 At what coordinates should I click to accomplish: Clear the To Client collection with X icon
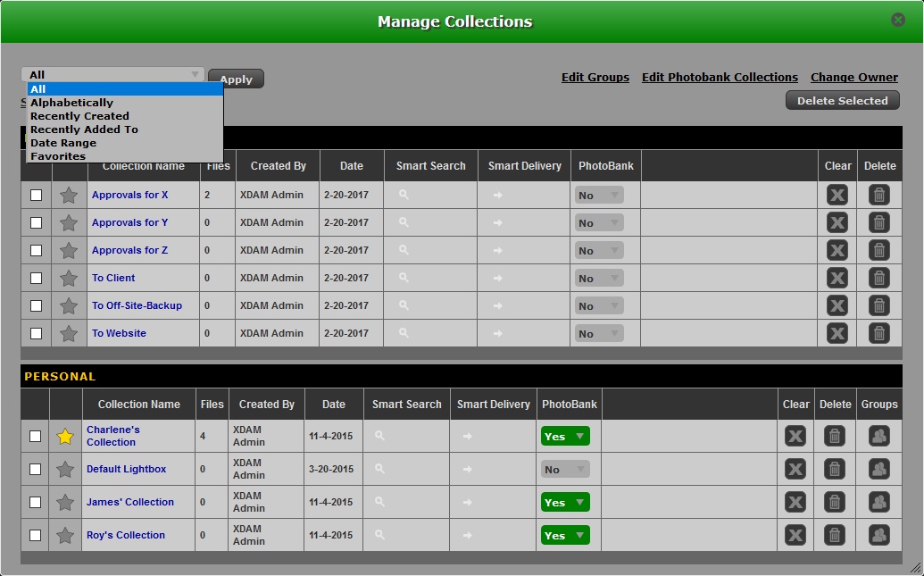click(x=837, y=279)
